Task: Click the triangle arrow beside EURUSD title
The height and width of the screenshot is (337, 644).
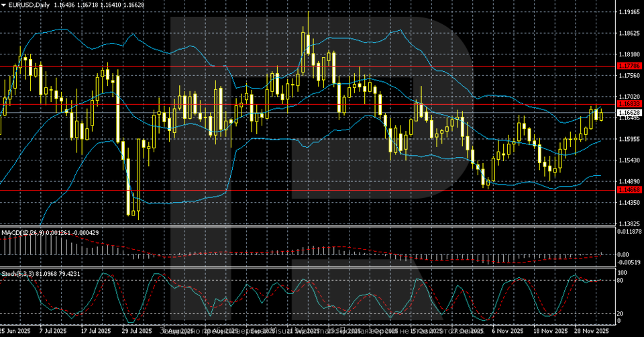Action: (x=3, y=5)
